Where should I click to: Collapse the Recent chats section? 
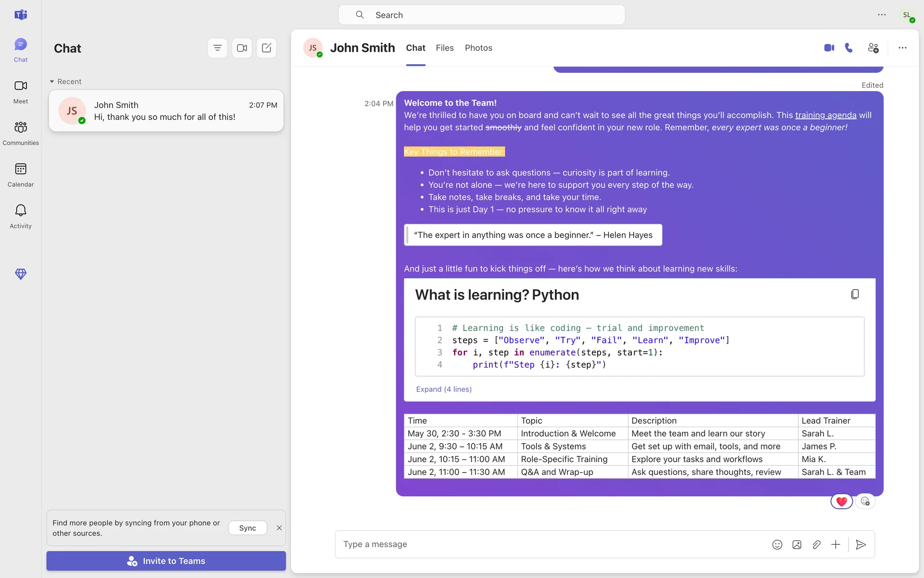(x=52, y=81)
